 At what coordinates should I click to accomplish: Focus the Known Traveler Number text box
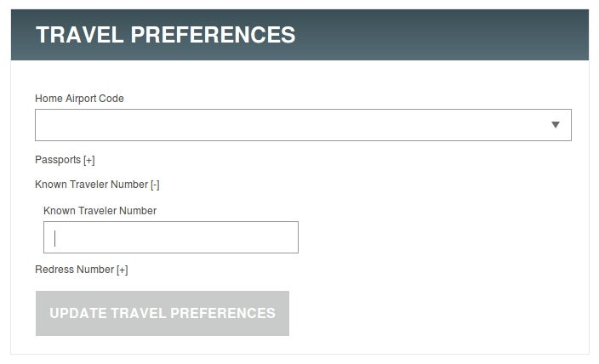[x=171, y=237]
